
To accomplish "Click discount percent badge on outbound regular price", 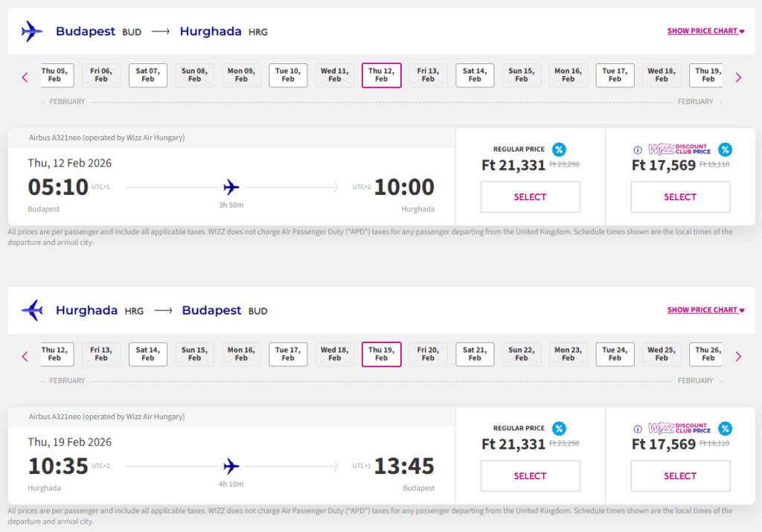I will [x=559, y=150].
